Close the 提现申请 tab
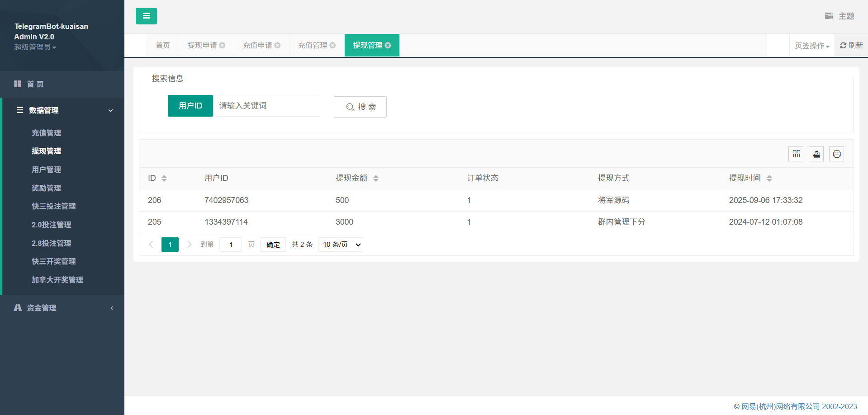The width and height of the screenshot is (868, 415). 223,45
